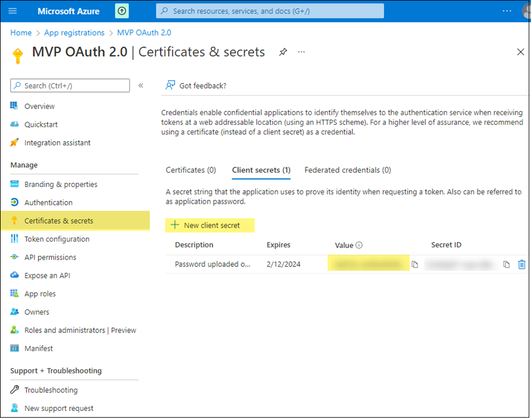Focus the sidebar Search (Ctrl+/) field

70,86
